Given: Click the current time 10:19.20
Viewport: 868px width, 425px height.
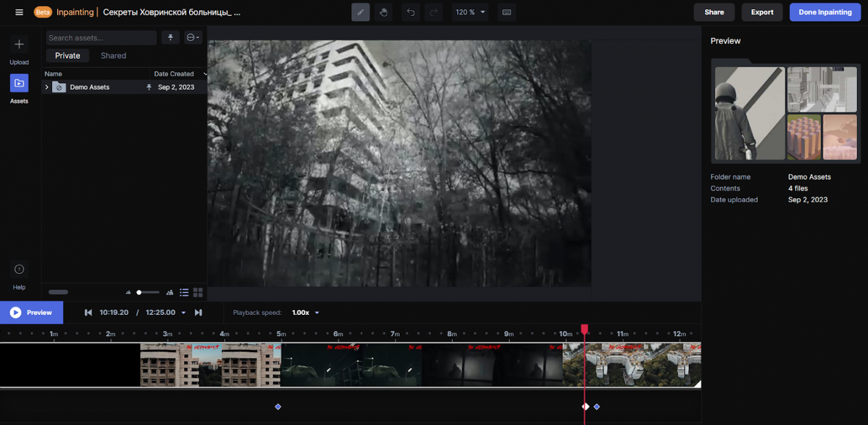Looking at the screenshot, I should (x=114, y=312).
